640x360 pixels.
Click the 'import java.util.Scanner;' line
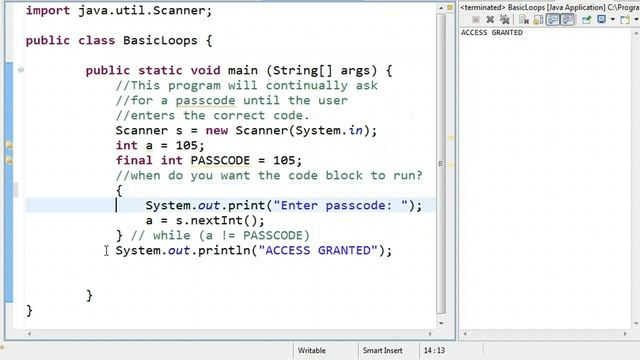tap(119, 10)
